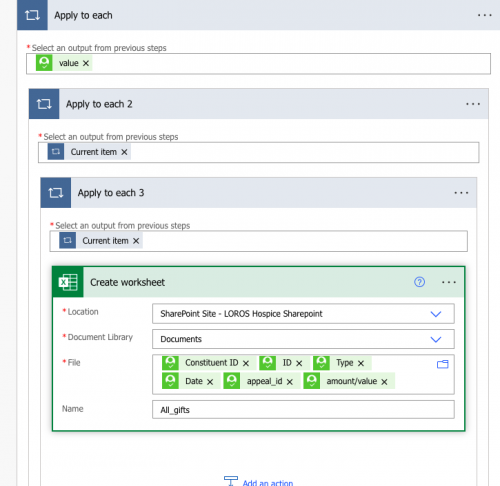Remove the Constituent ID token

[x=246, y=363]
